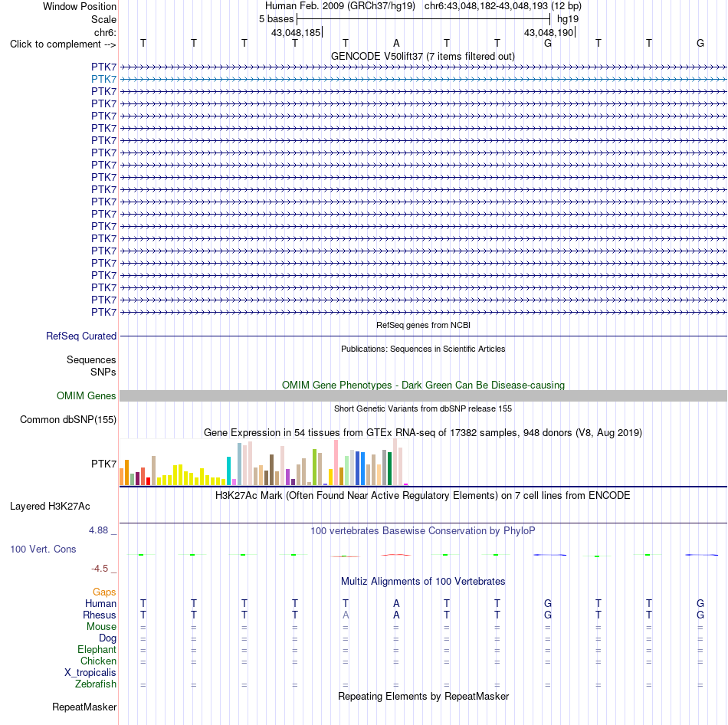Viewport: 728px width, 725px height.
Task: Click the cyan bar in GTEx expression chart
Action: click(228, 471)
